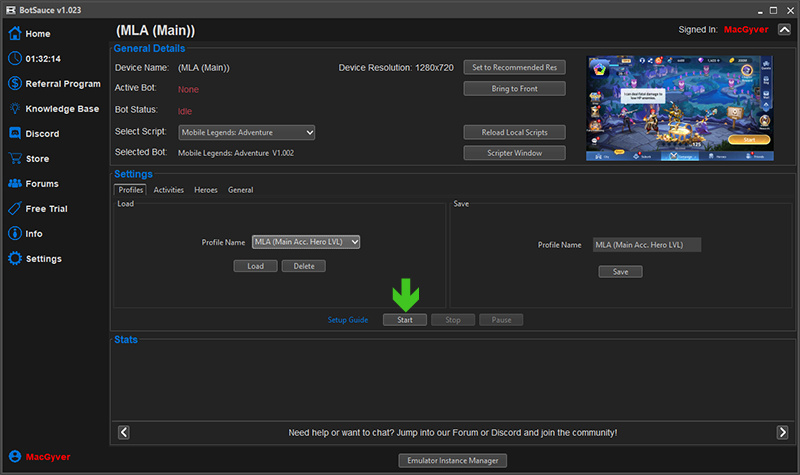Click Set to Recommended Res button
Image resolution: width=800 pixels, height=475 pixels.
pyautogui.click(x=514, y=67)
